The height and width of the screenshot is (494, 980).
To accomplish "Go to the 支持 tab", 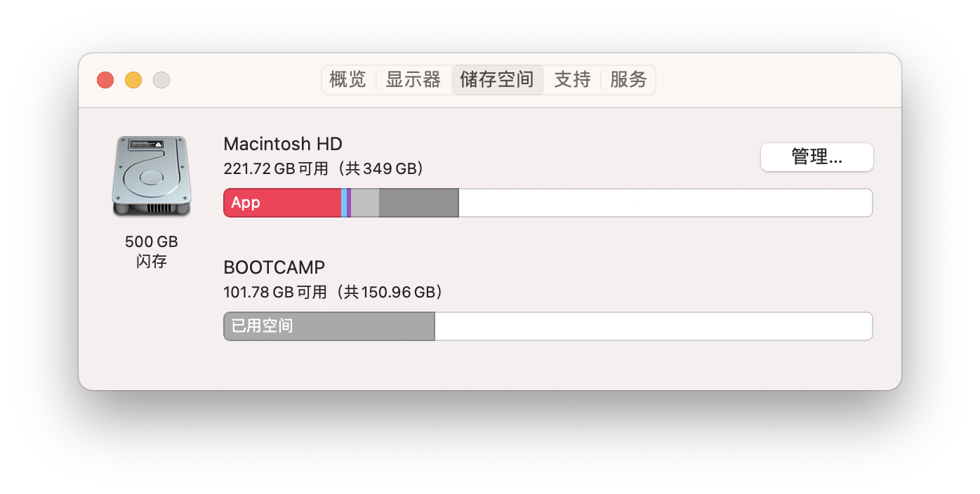I will tap(572, 80).
